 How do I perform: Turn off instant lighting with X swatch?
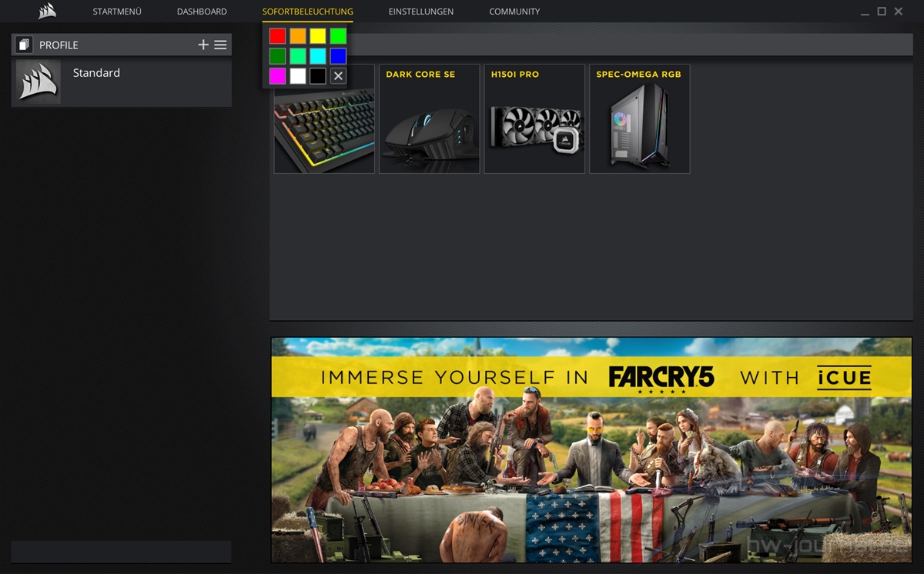[338, 75]
